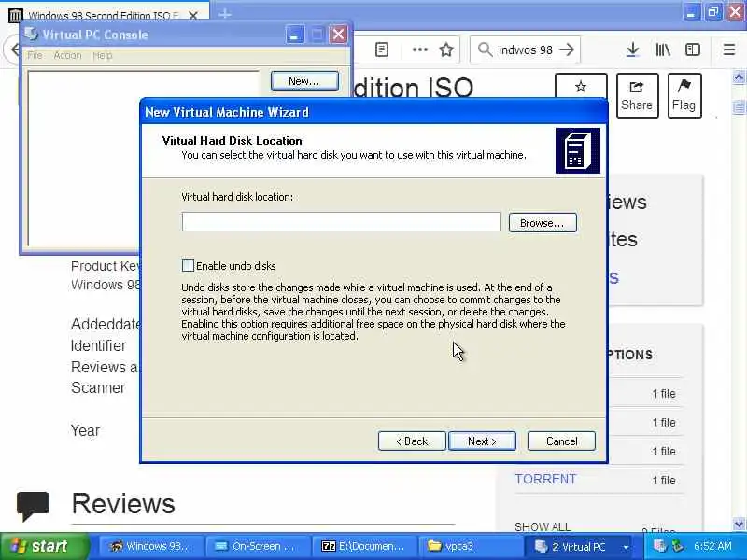Open the browser downloads arrow icon
Screen dimensions: 747x560
[633, 49]
